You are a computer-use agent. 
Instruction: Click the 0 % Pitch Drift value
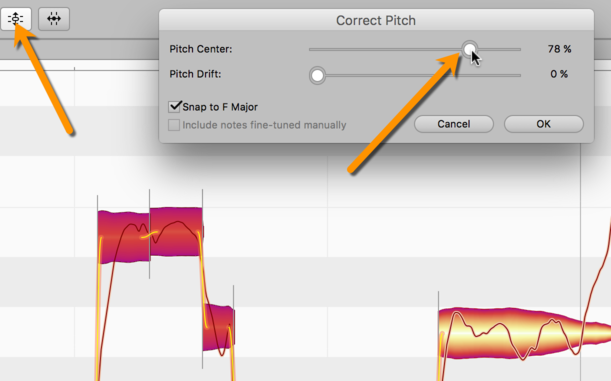[x=559, y=74]
